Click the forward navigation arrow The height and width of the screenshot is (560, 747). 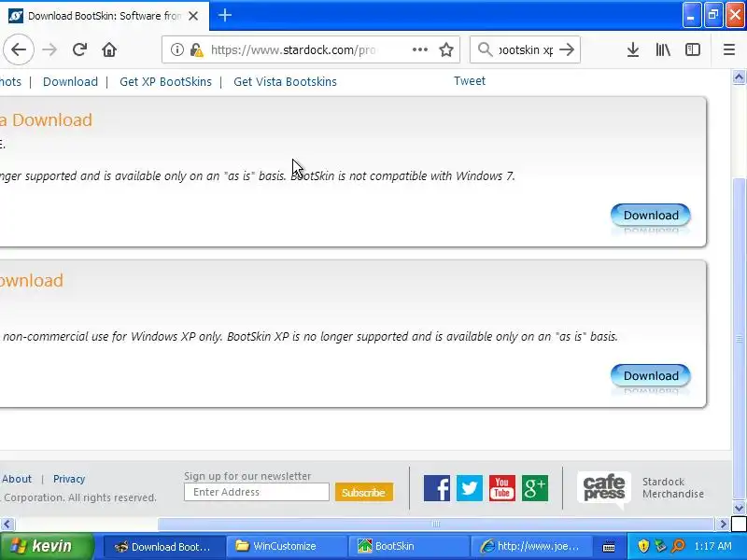coord(49,49)
